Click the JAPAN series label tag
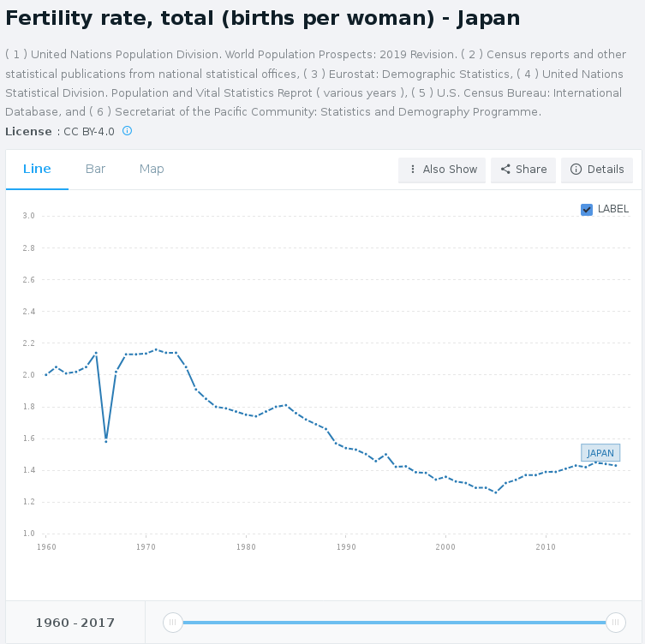 coord(600,453)
